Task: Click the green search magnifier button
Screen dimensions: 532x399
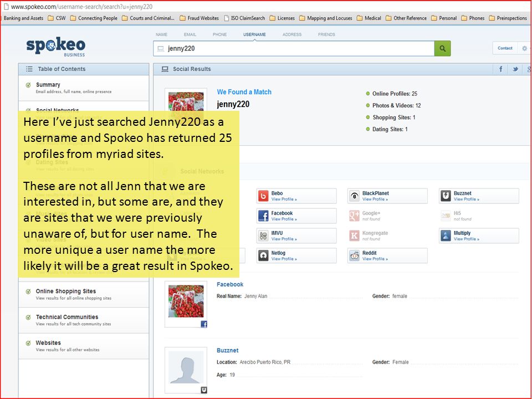Action: (442, 49)
